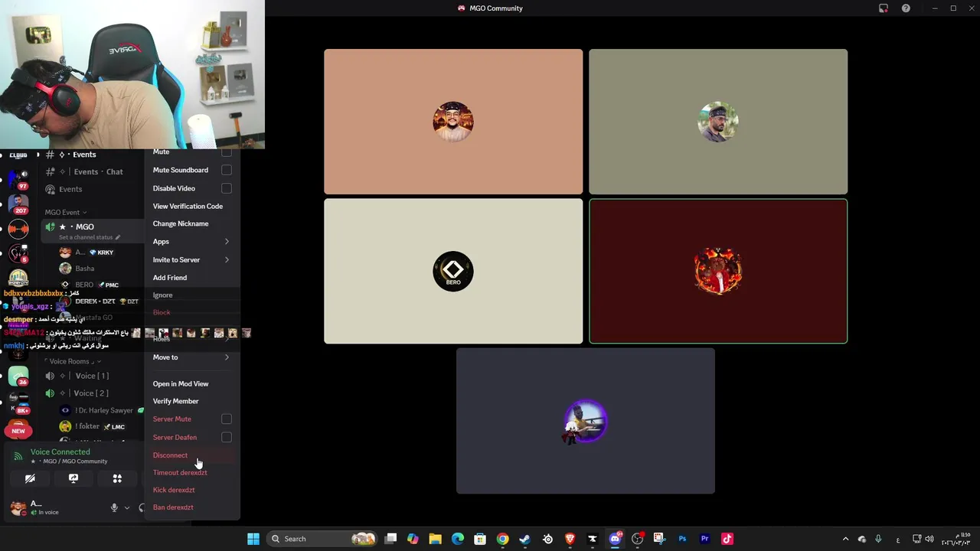Open Google Chrome from the taskbar
Image resolution: width=980 pixels, height=551 pixels.
pos(502,539)
